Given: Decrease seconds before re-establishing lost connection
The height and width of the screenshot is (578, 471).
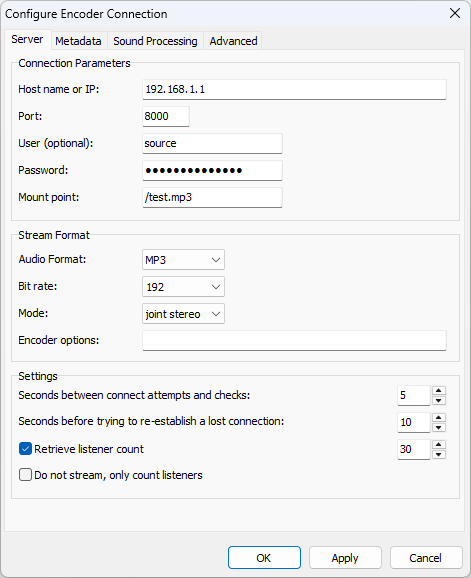Looking at the screenshot, I should (439, 427).
